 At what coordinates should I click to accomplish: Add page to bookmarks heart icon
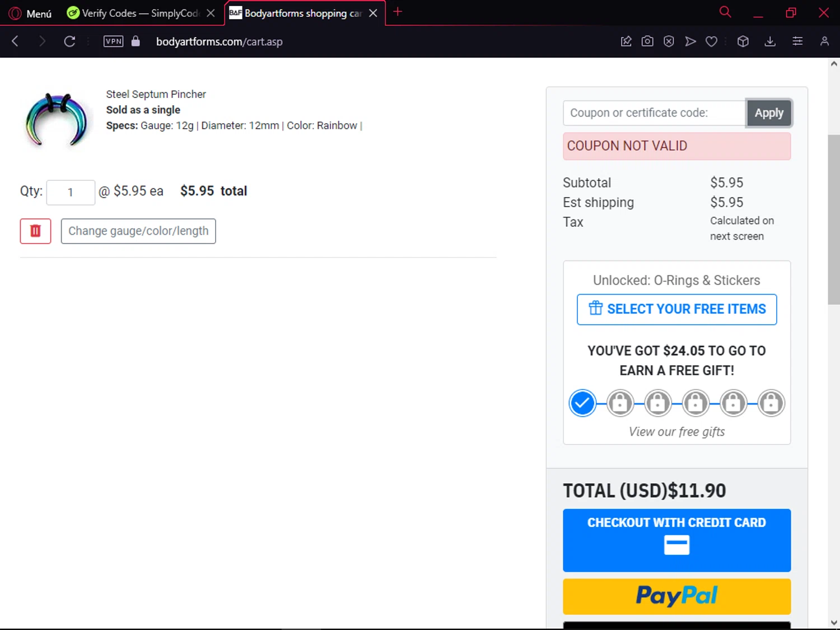[712, 41]
